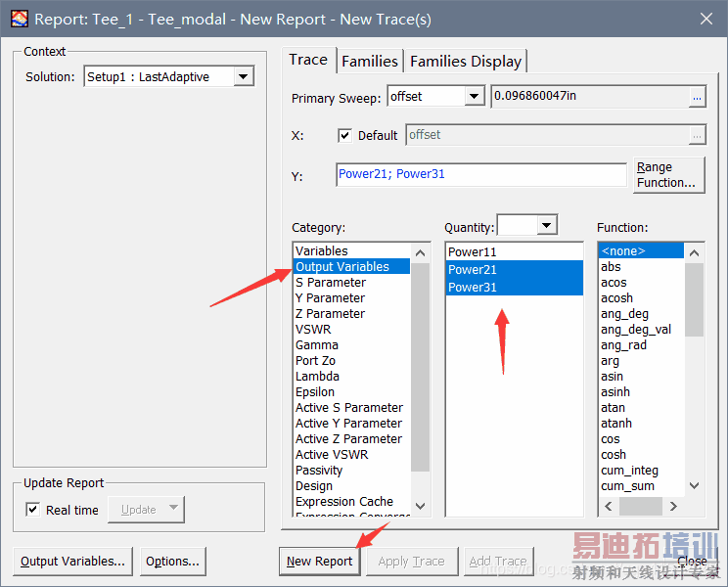728x587 pixels.
Task: Open the ellipsis button for Primary Sweep values
Action: [697, 97]
